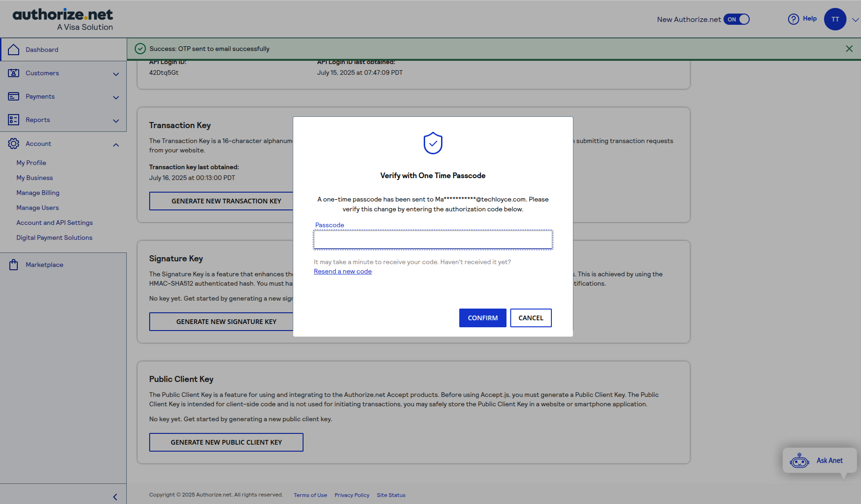Click the Help label in header

[810, 19]
